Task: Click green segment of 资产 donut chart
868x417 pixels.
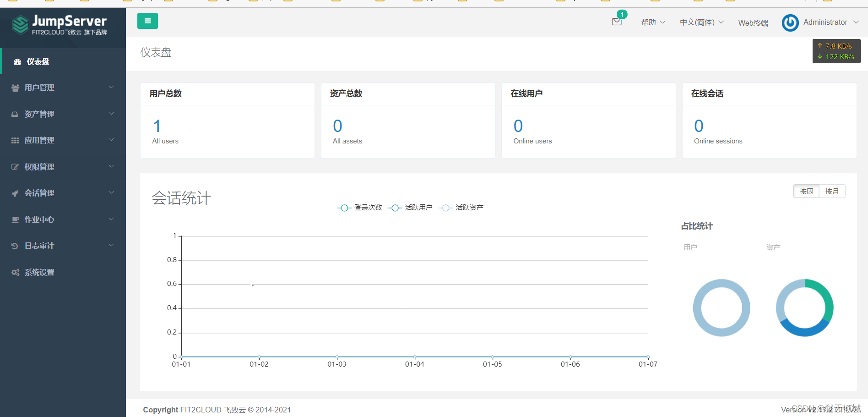Action: tap(826, 296)
